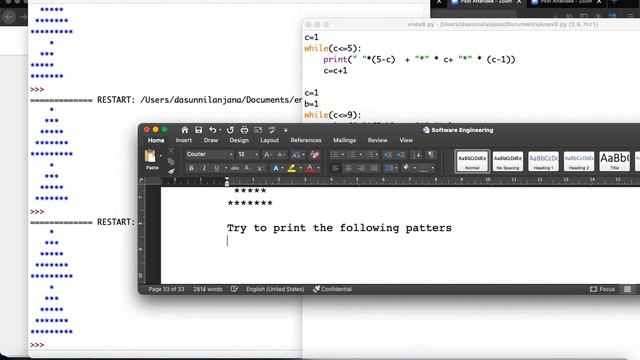
Task: Copy the selection with the copy icon
Action: click(171, 161)
